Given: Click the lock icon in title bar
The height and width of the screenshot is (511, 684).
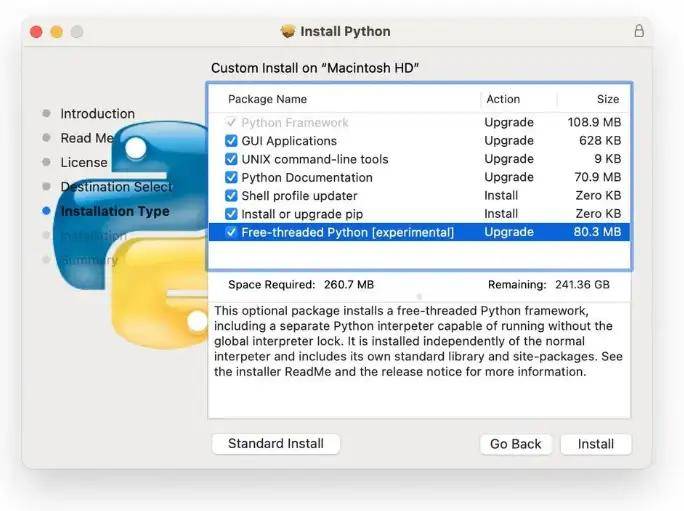Looking at the screenshot, I should (639, 31).
